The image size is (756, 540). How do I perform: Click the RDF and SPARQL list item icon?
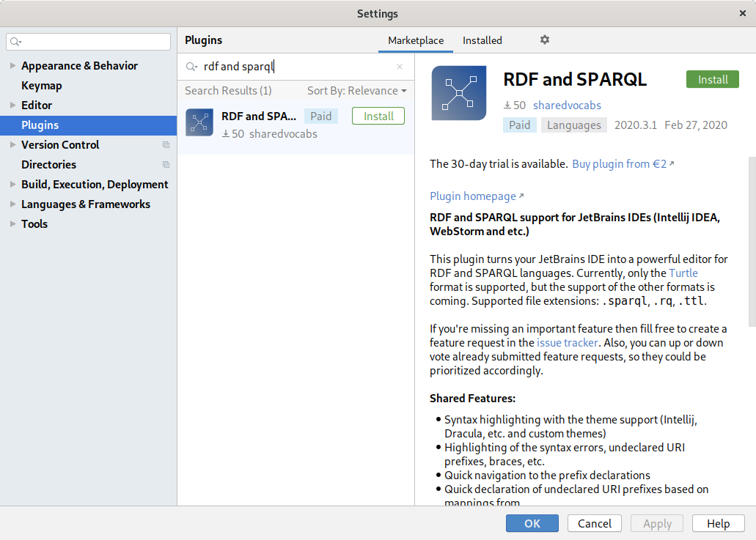(199, 122)
